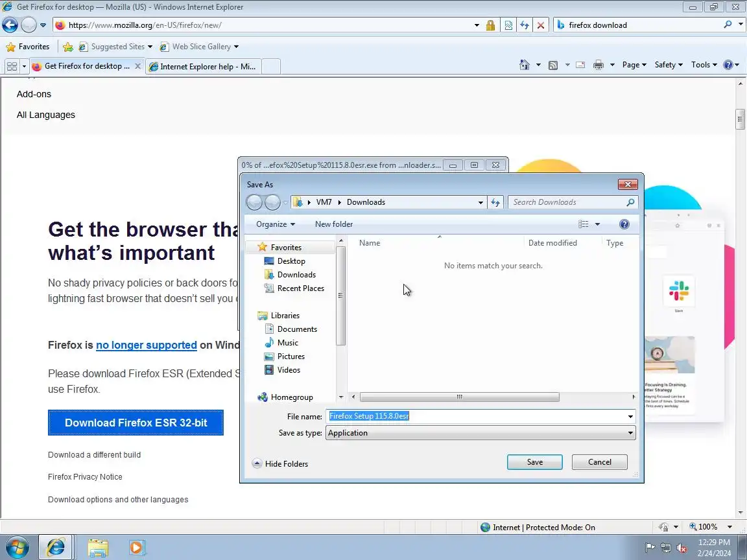Select Pictures library in navigation pane
This screenshot has height=560, width=747.
coord(291,356)
